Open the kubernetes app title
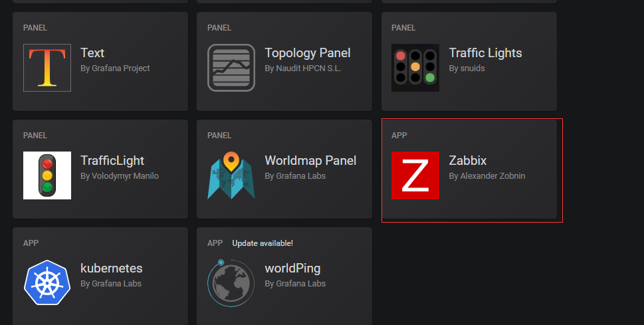 (x=112, y=269)
